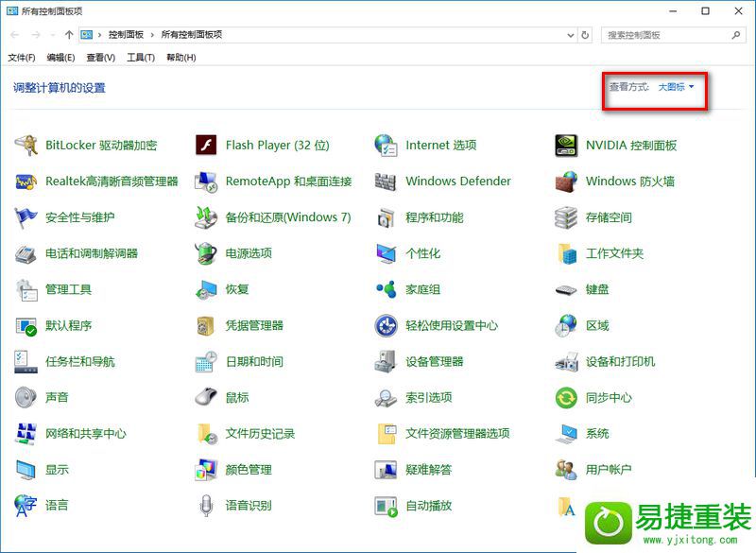Click the back navigation arrow
This screenshot has height=553, width=756.
14,35
